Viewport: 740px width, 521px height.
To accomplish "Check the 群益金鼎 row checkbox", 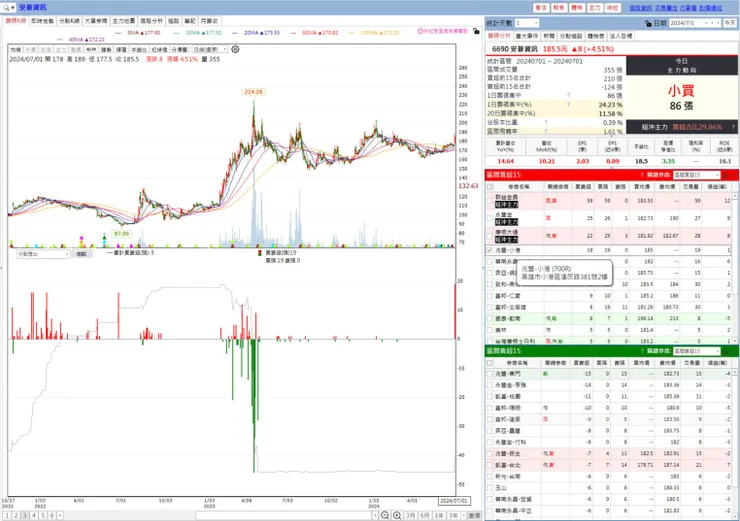I will [x=490, y=201].
